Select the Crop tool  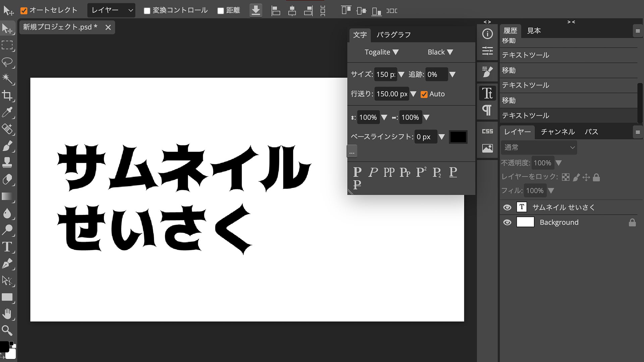[7, 96]
